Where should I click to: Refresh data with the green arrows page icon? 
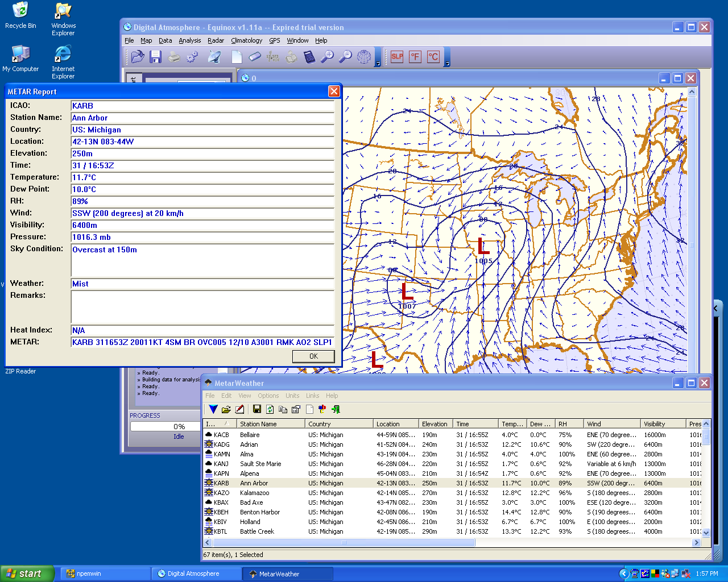pyautogui.click(x=270, y=409)
